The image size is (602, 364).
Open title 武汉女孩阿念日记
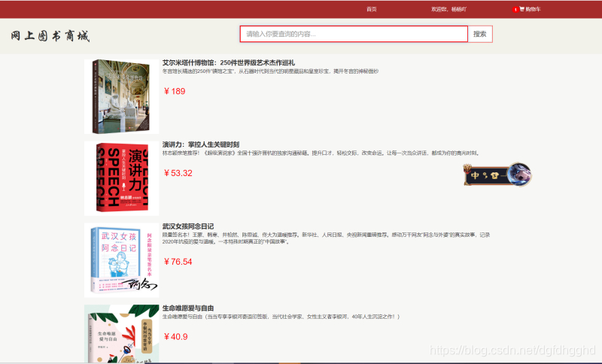[188, 226]
